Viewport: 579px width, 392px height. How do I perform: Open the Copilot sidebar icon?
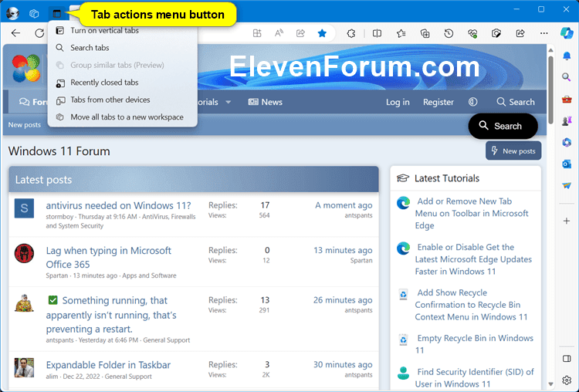567,33
